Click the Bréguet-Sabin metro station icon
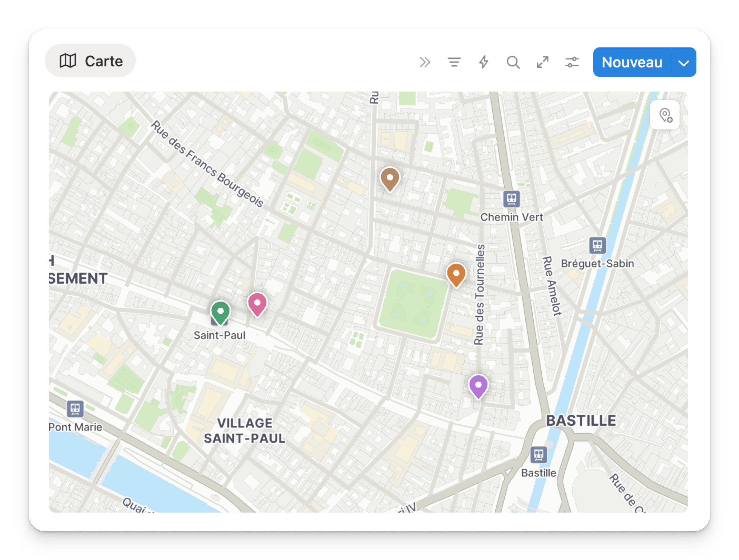Image resolution: width=739 pixels, height=560 pixels. pyautogui.click(x=597, y=246)
